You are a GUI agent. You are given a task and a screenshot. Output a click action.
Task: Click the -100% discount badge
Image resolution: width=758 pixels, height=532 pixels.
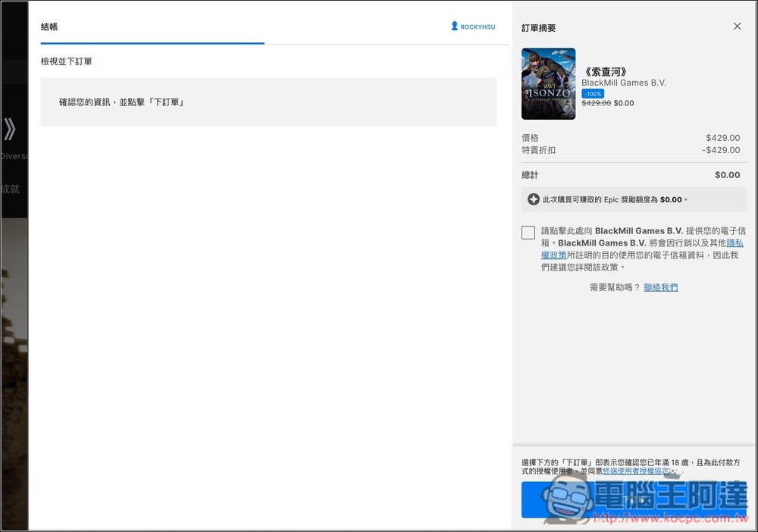coord(593,93)
